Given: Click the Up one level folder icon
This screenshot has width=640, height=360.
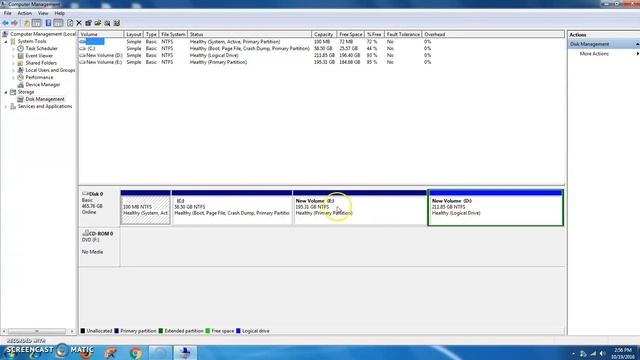Looking at the screenshot, I should (27, 23).
